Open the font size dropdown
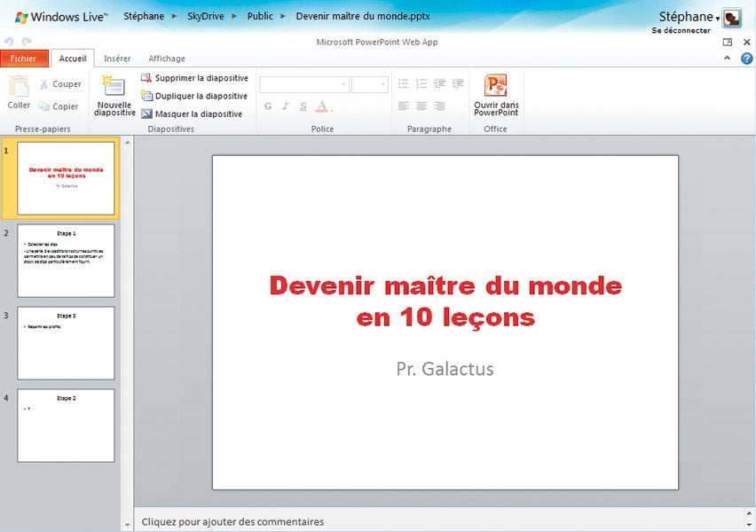 tap(382, 84)
